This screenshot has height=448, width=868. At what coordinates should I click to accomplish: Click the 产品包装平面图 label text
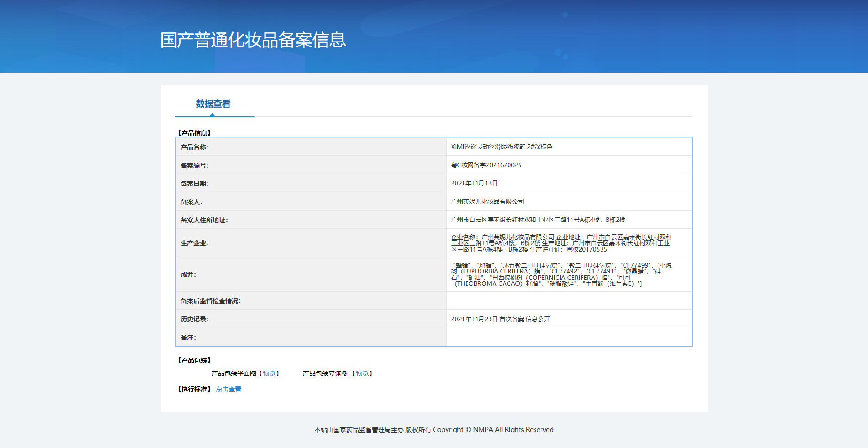(x=234, y=373)
